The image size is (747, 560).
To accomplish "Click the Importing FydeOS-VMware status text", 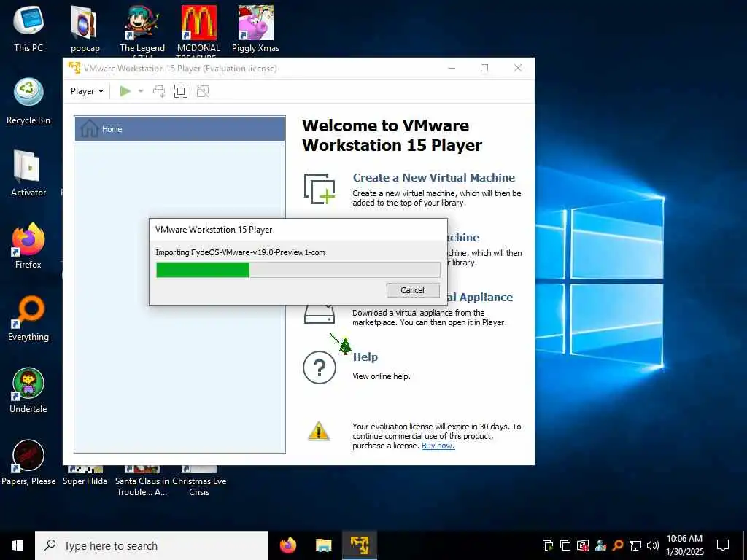I will pos(240,252).
